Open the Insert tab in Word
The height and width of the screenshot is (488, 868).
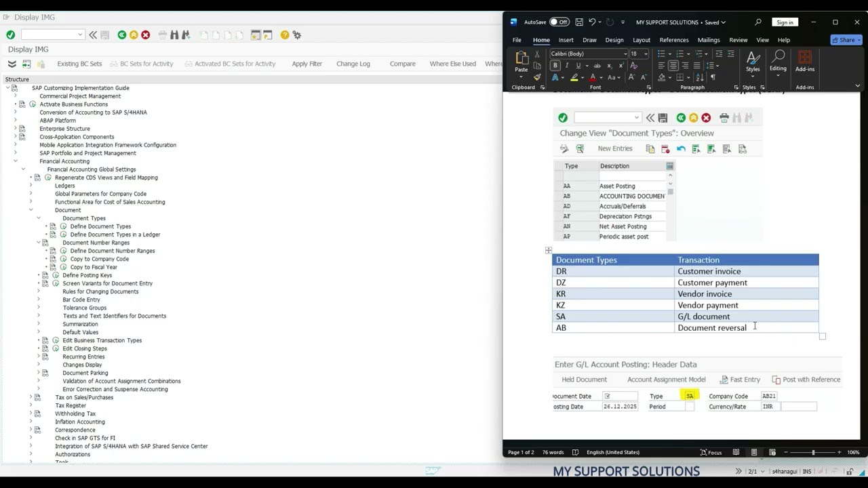(566, 40)
